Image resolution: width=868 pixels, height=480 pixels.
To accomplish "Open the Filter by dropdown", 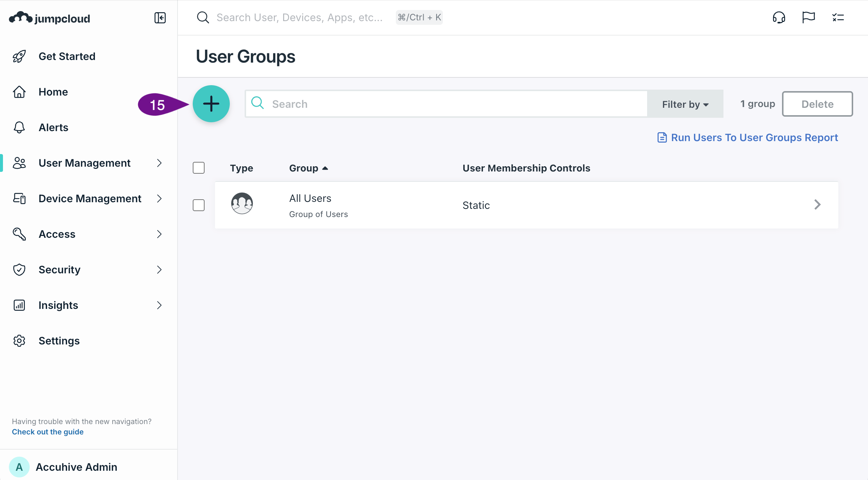I will 685,104.
